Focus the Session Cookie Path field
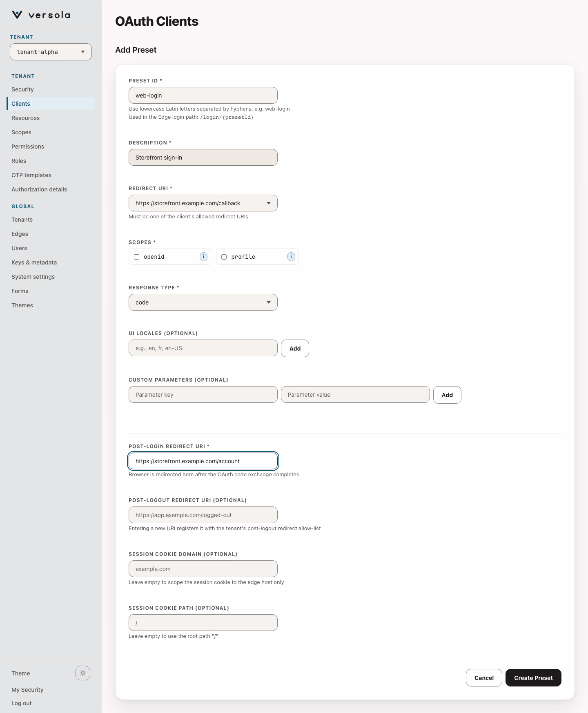 click(x=203, y=623)
